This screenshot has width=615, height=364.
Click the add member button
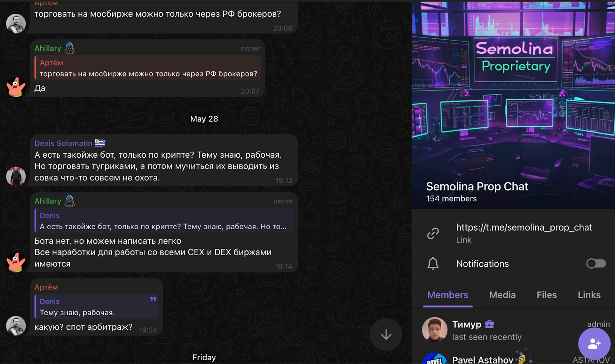coord(594,344)
